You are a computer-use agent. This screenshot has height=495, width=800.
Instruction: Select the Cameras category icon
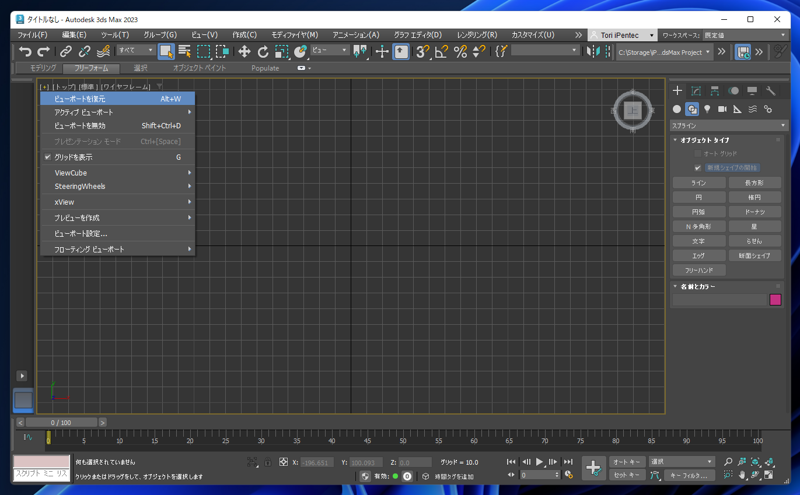[722, 109]
